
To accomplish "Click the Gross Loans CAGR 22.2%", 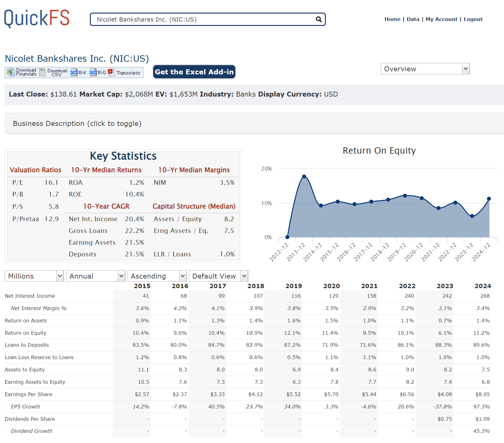I will [134, 231].
